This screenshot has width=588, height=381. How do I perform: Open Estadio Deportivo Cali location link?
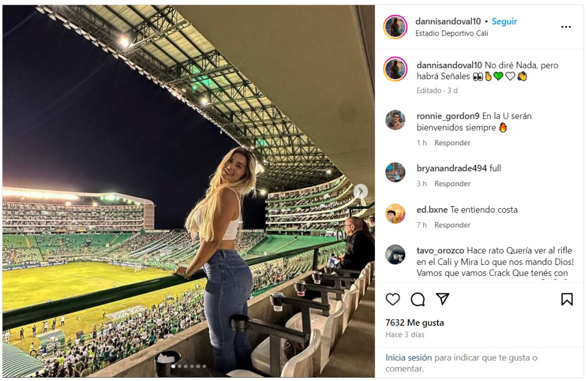[x=451, y=33]
